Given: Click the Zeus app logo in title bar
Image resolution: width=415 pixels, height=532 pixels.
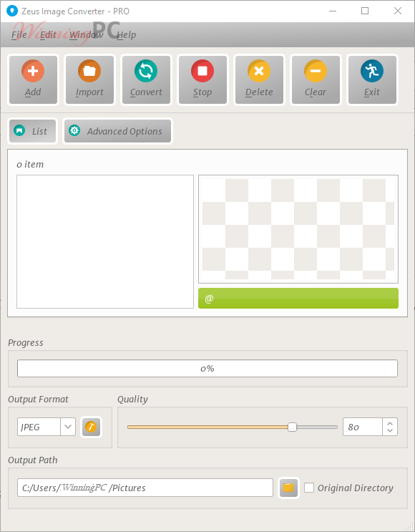Looking at the screenshot, I should click(12, 11).
